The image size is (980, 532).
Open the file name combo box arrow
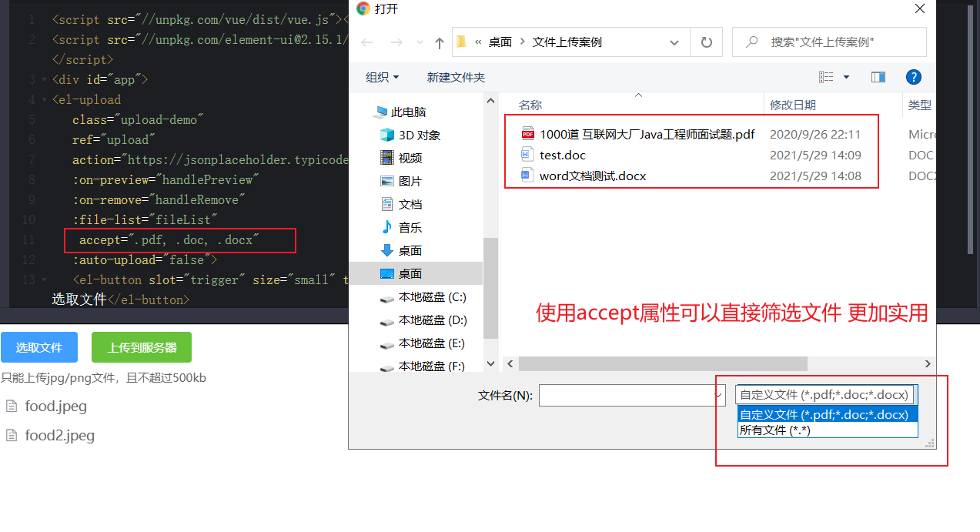pyautogui.click(x=719, y=396)
